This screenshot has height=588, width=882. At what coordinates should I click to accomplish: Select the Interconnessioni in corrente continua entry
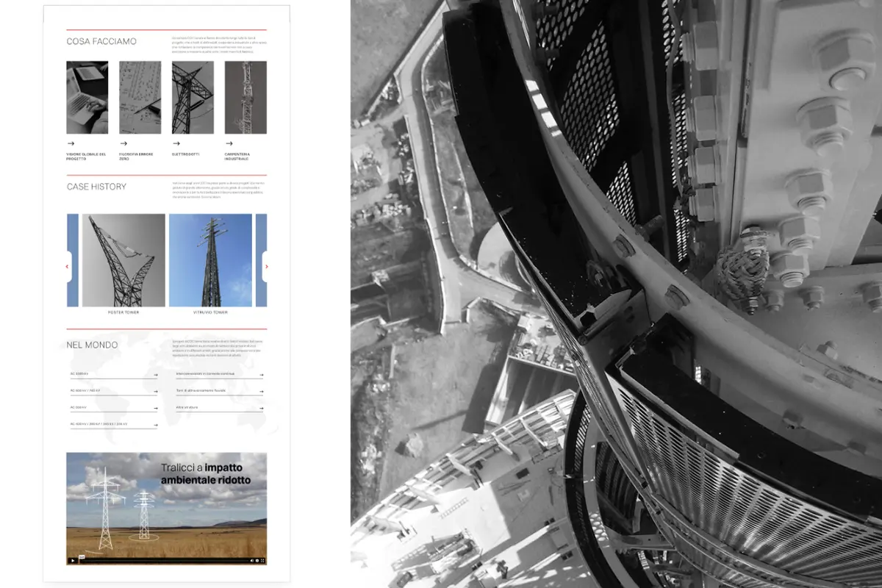[x=219, y=376]
